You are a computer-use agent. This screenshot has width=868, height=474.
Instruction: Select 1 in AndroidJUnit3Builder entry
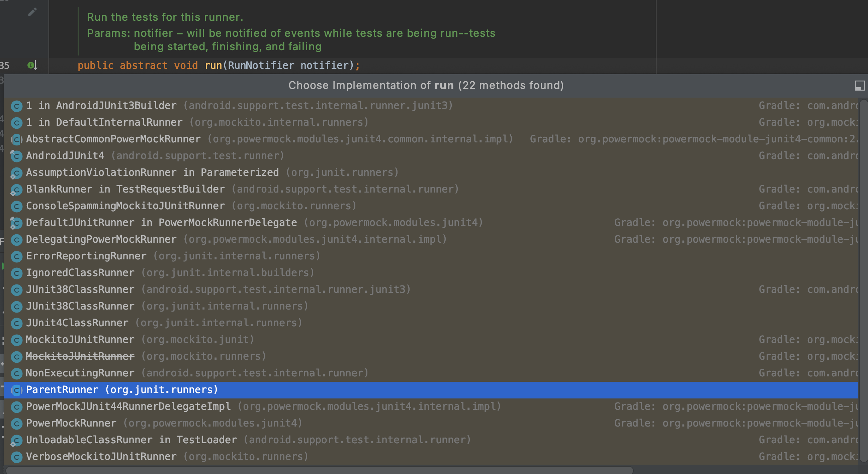101,106
